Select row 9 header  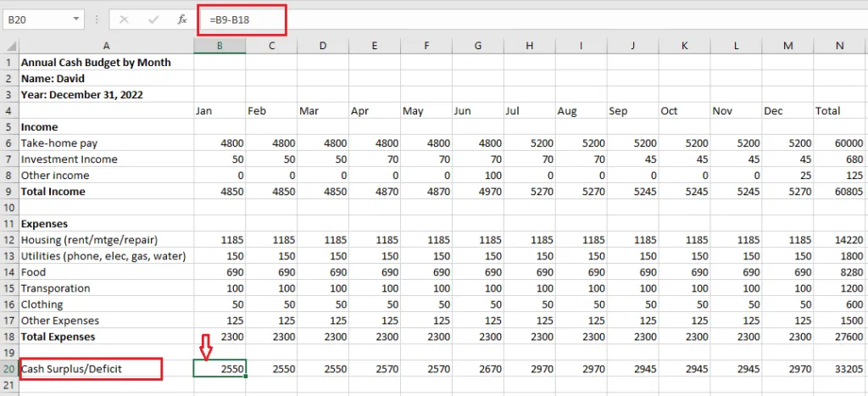tap(9, 192)
